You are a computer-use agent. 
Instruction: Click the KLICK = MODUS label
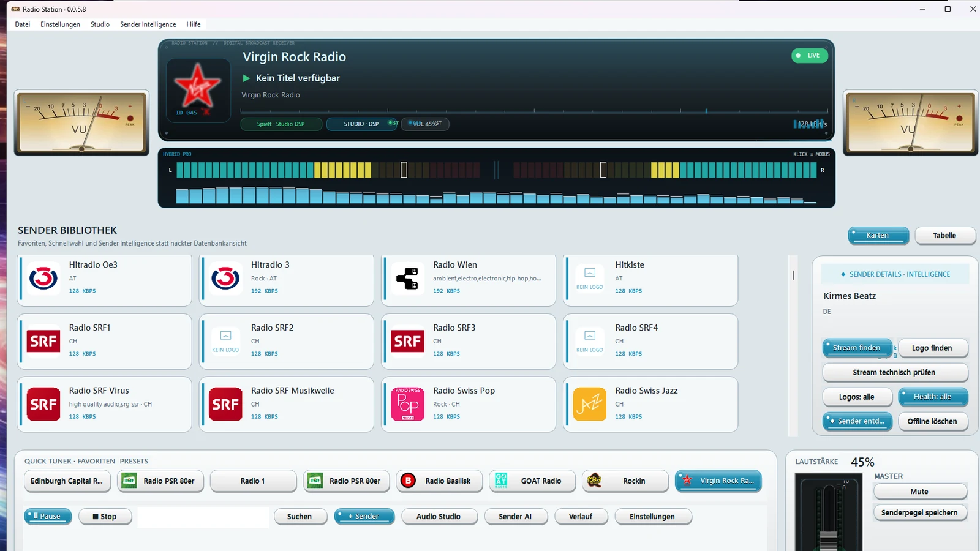click(812, 154)
